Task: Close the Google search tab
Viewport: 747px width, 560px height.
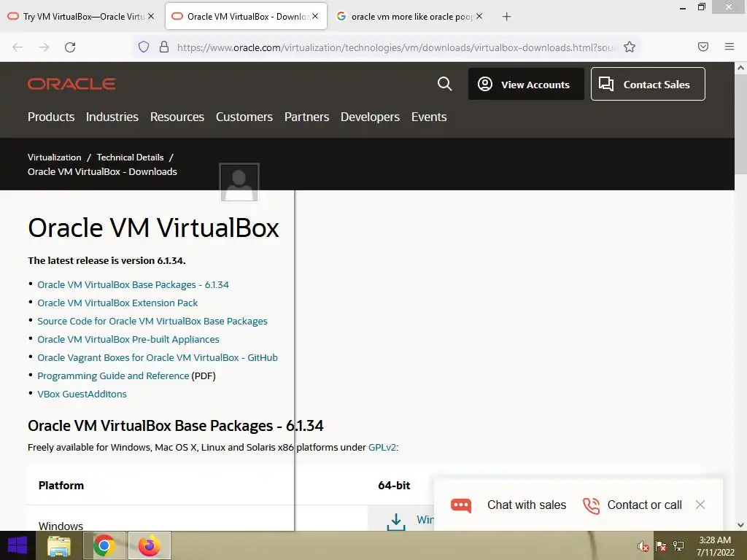Action: [x=479, y=16]
